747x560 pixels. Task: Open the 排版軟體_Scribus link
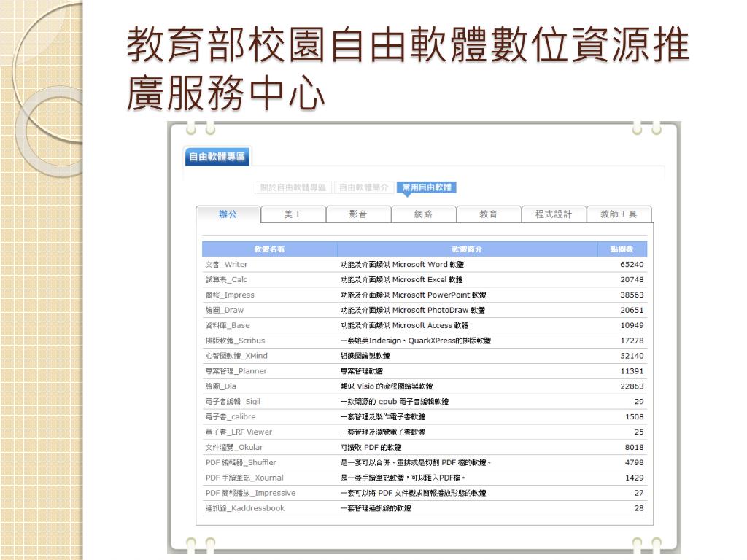pyautogui.click(x=236, y=341)
